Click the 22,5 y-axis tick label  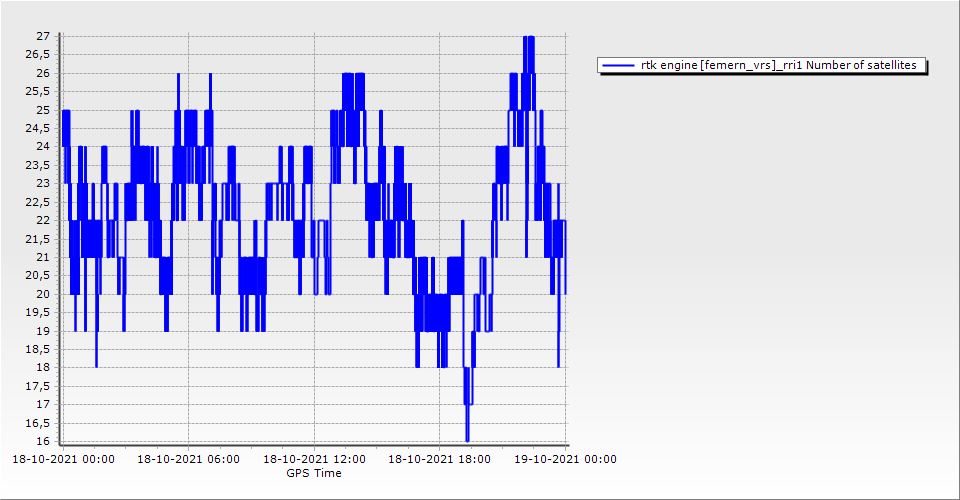coord(38,202)
